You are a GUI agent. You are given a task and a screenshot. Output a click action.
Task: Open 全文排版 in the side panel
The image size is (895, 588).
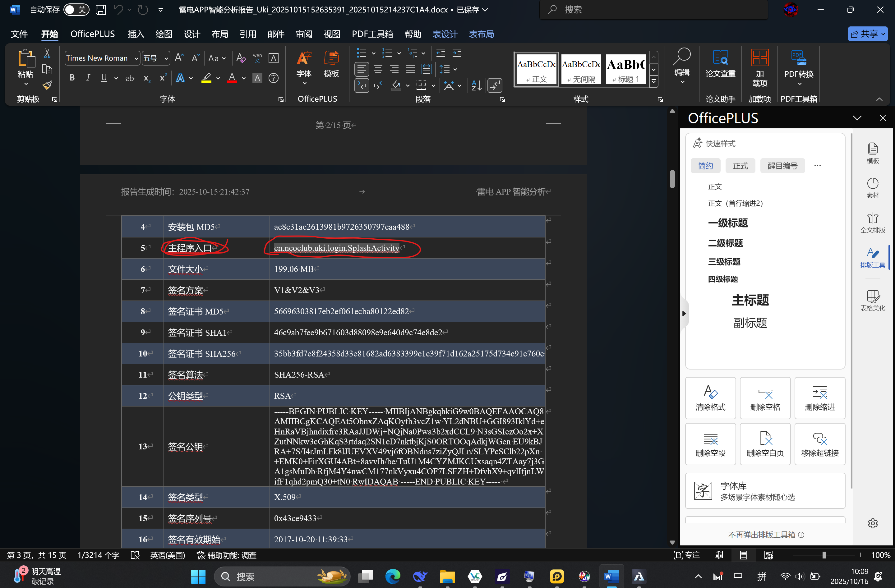tap(872, 223)
